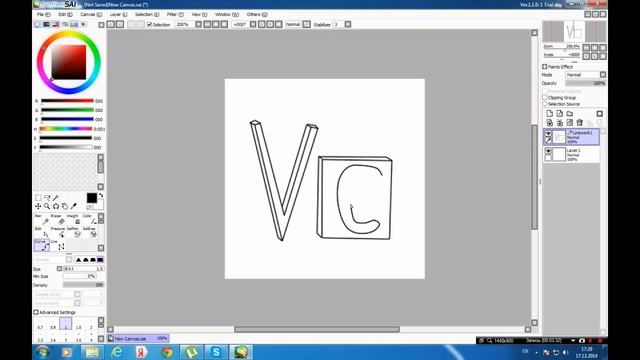Enable the Clipping Group checkbox
This screenshot has height=360, width=640.
click(544, 98)
